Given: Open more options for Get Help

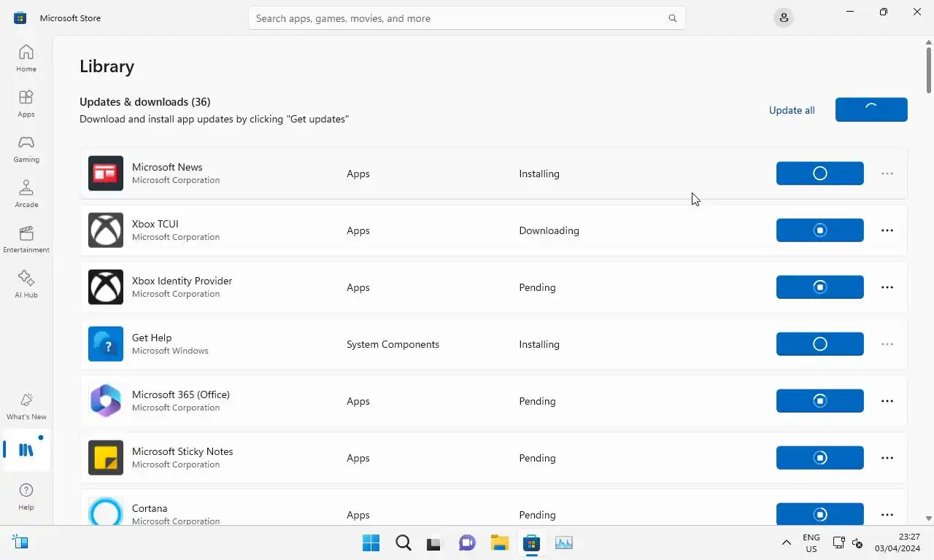Looking at the screenshot, I should point(887,344).
